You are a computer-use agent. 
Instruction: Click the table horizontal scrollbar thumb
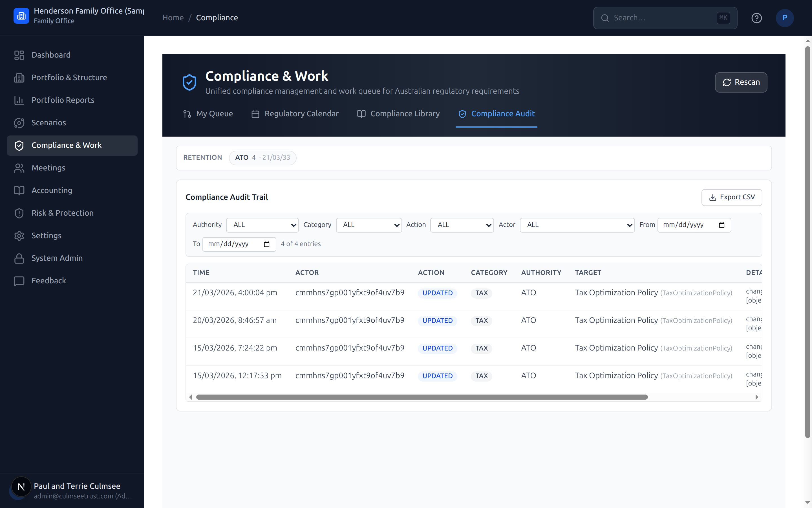(422, 397)
